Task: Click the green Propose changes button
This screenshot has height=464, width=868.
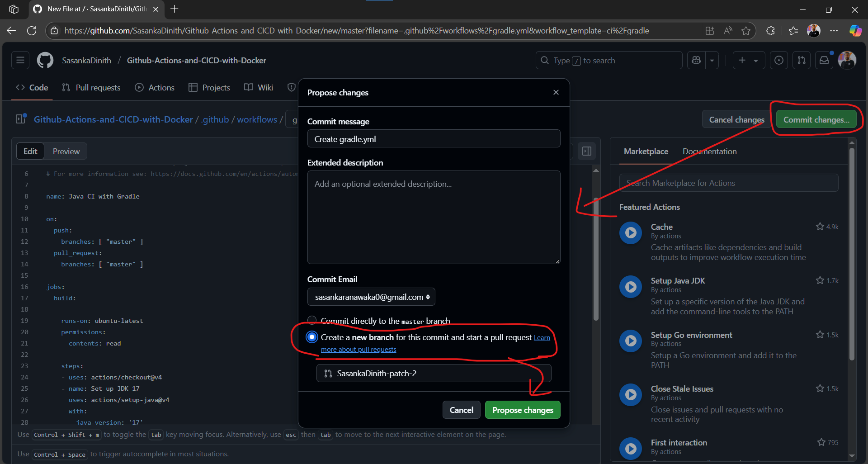Action: point(523,410)
